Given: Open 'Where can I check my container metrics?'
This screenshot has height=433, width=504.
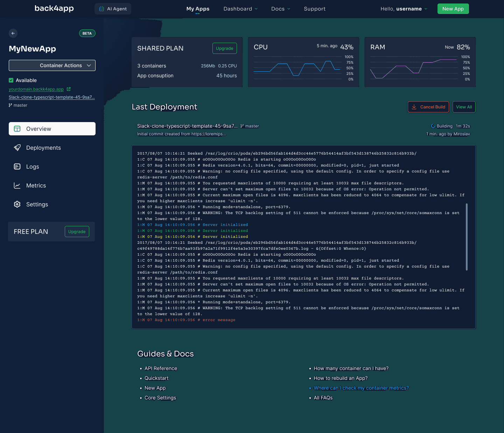Looking at the screenshot, I should 361,388.
